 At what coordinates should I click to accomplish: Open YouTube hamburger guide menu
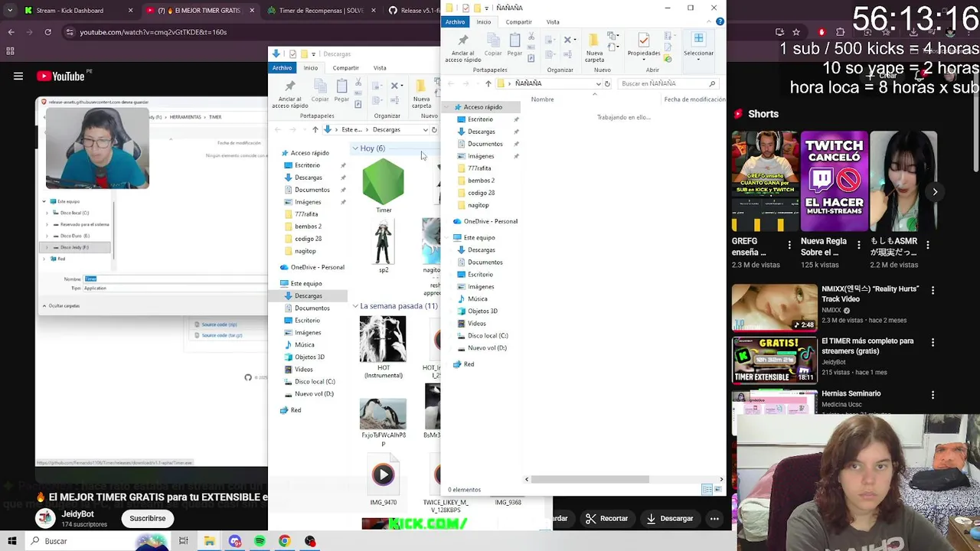[x=18, y=76]
